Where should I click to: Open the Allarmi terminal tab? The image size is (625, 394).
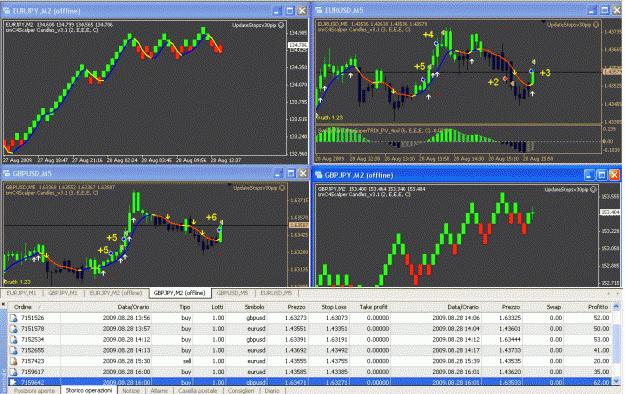(159, 390)
